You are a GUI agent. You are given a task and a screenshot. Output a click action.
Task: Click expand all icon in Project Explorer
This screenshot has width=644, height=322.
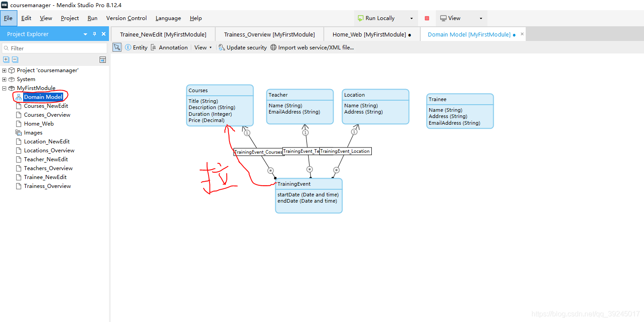6,59
